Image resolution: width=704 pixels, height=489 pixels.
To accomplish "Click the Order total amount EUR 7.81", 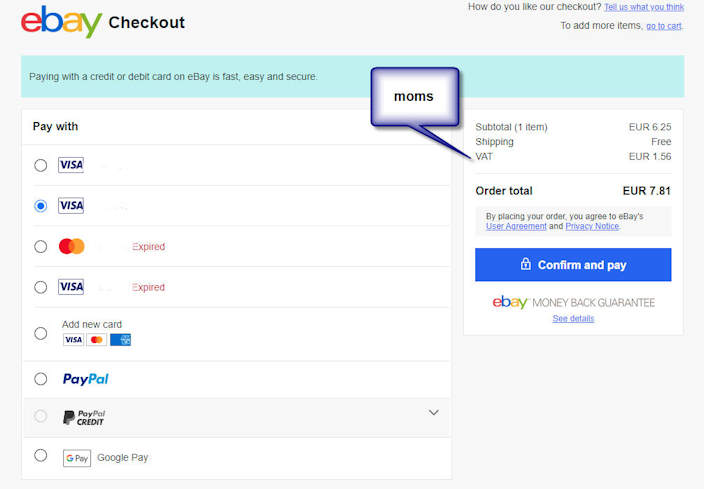I will click(x=647, y=191).
